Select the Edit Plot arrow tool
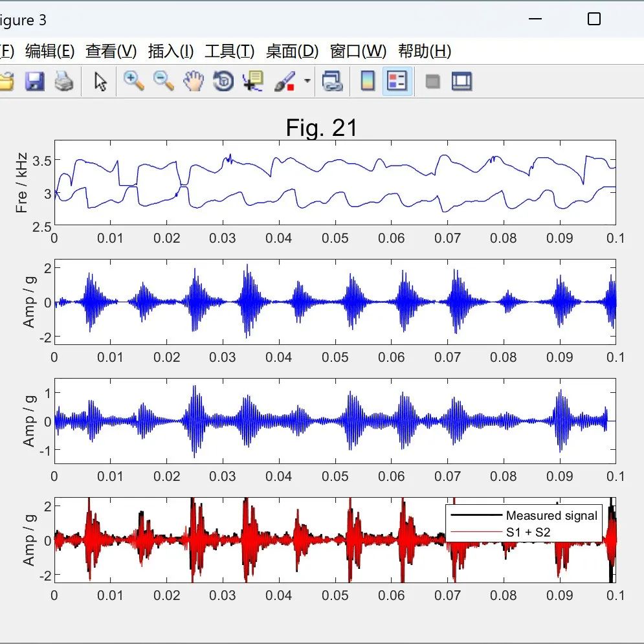Image resolution: width=644 pixels, height=644 pixels. (x=100, y=82)
